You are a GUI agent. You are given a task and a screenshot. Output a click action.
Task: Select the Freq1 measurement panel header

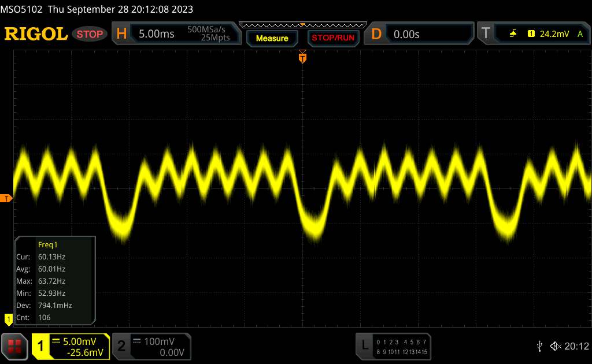tap(48, 244)
